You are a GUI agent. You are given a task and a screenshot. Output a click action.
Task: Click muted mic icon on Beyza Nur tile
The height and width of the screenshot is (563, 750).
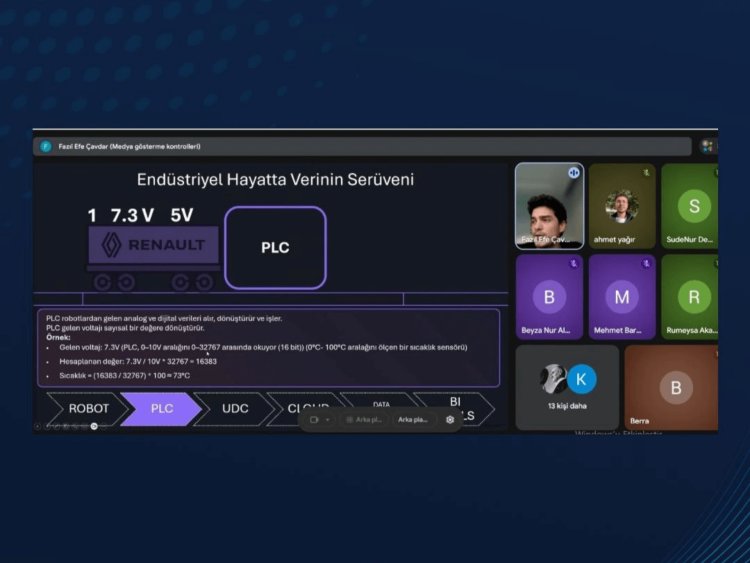pos(574,263)
